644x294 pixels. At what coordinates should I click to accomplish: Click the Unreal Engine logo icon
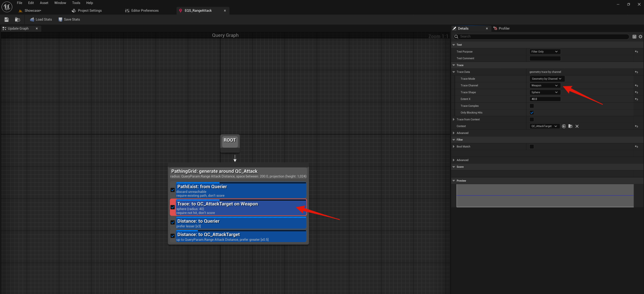[x=7, y=7]
